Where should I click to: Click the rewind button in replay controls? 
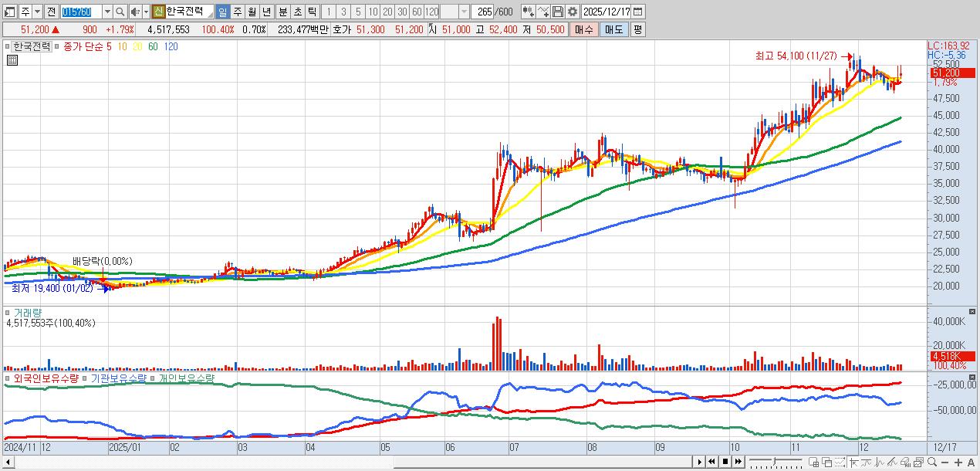point(711,462)
